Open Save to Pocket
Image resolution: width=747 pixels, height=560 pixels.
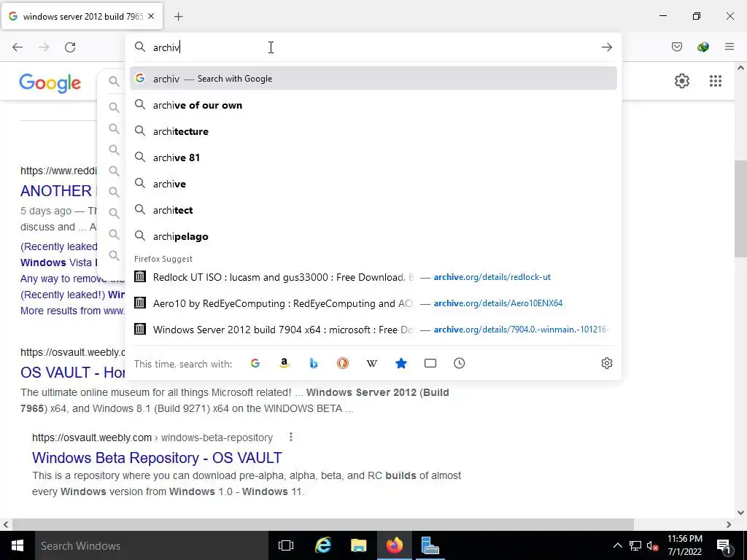(x=677, y=47)
